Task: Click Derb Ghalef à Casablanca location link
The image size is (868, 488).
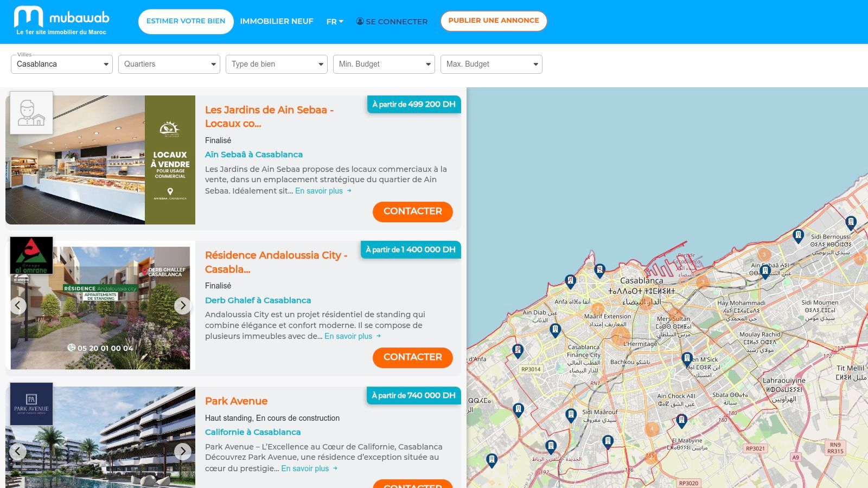Action: pyautogui.click(x=258, y=300)
